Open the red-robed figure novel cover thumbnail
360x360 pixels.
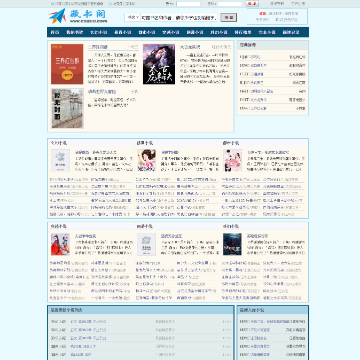(60, 244)
